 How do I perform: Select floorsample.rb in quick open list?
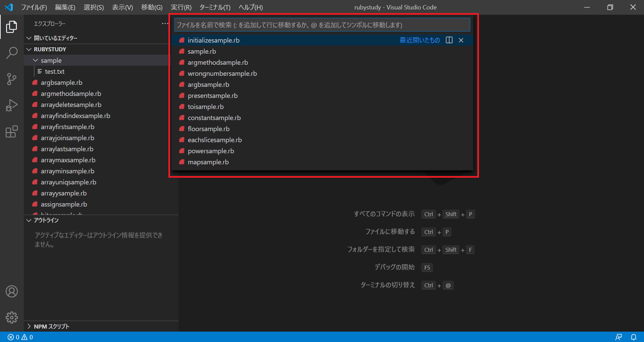click(322, 129)
